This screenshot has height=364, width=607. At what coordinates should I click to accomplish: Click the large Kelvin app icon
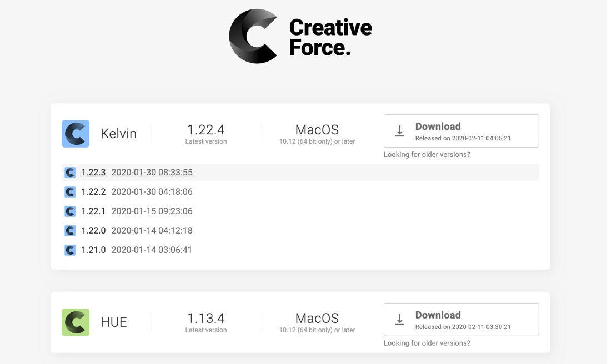click(76, 134)
